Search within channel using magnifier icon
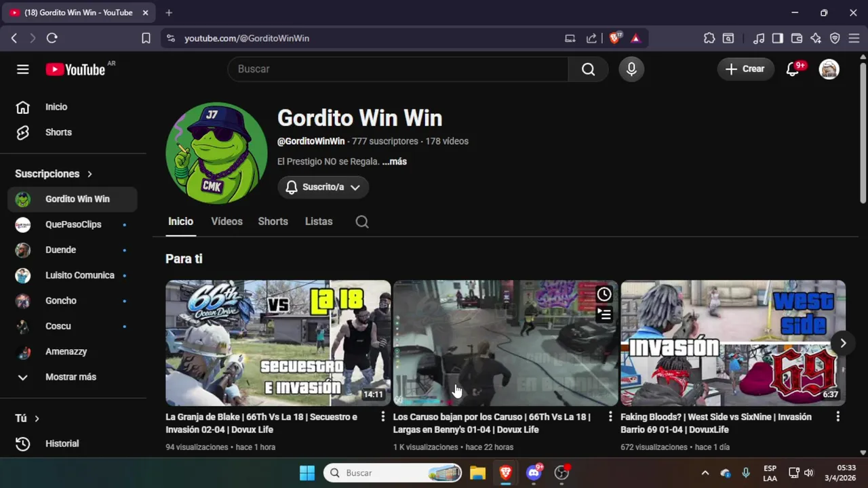The image size is (868, 488). (362, 222)
